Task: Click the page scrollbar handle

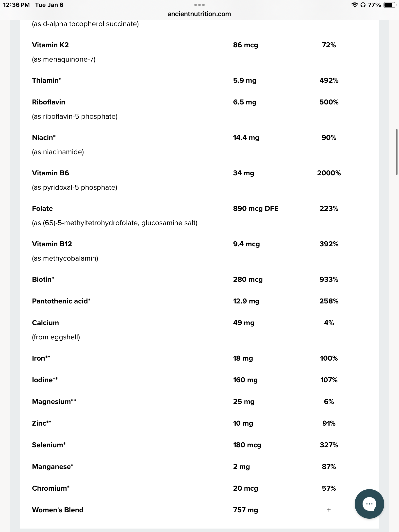Action: pyautogui.click(x=397, y=152)
